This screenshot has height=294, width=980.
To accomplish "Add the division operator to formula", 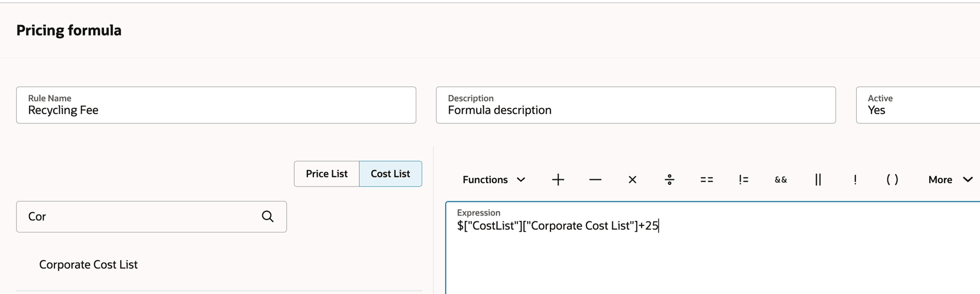I will point(670,180).
